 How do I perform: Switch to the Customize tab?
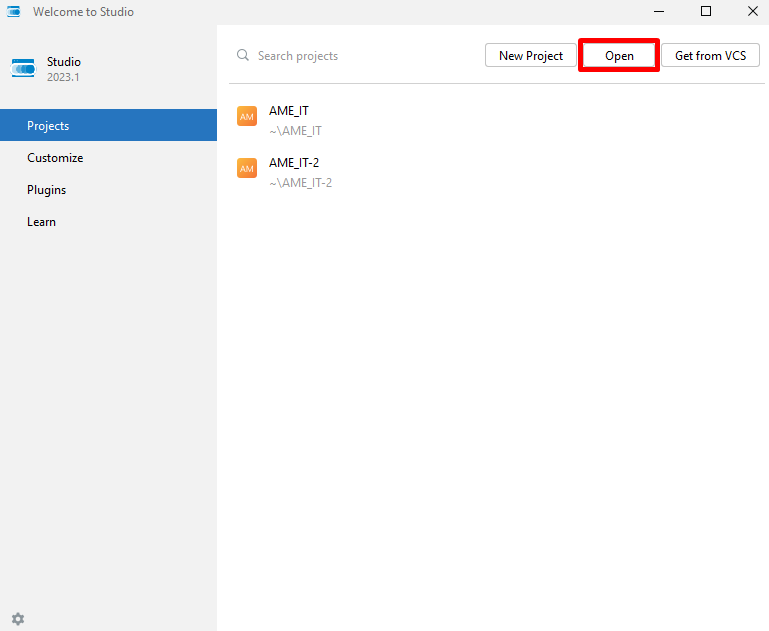coord(55,158)
